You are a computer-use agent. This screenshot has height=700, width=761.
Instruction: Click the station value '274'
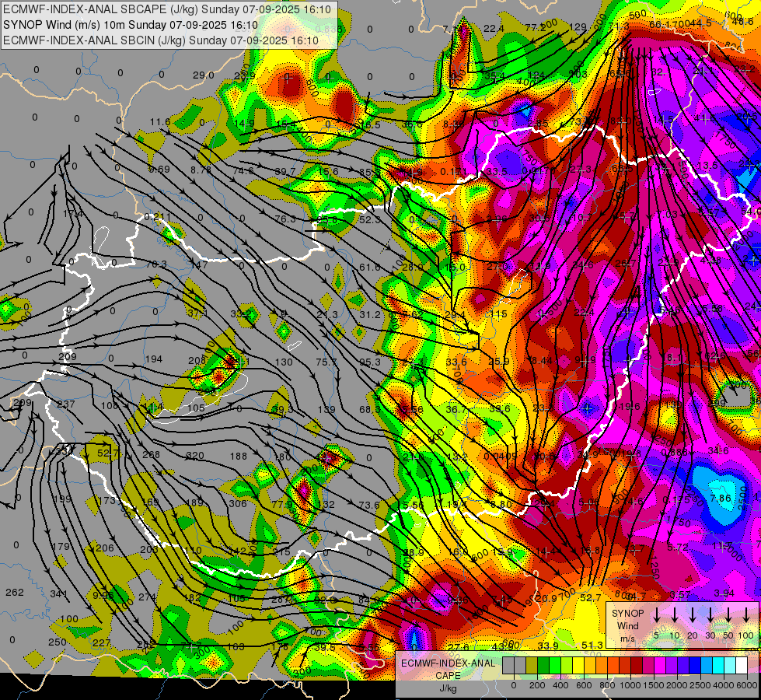pos(148,597)
